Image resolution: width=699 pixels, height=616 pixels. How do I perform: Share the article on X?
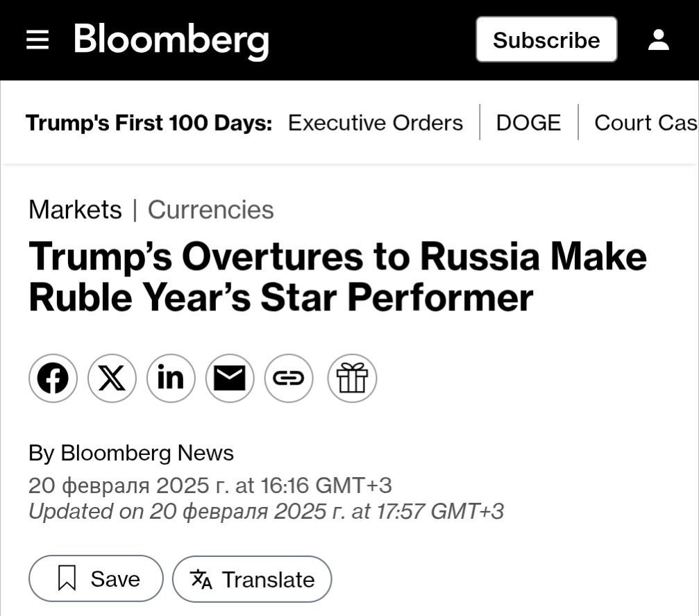coord(112,378)
